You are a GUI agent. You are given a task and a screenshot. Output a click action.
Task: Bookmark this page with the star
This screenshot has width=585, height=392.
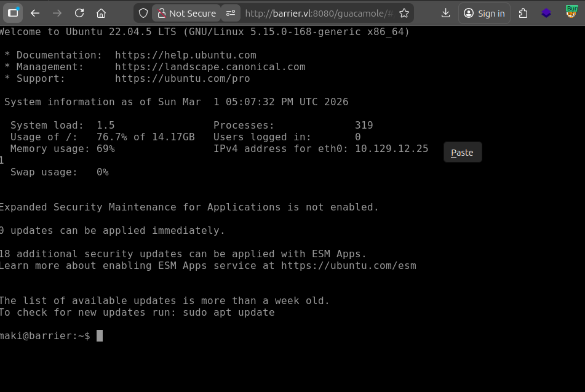coord(404,13)
